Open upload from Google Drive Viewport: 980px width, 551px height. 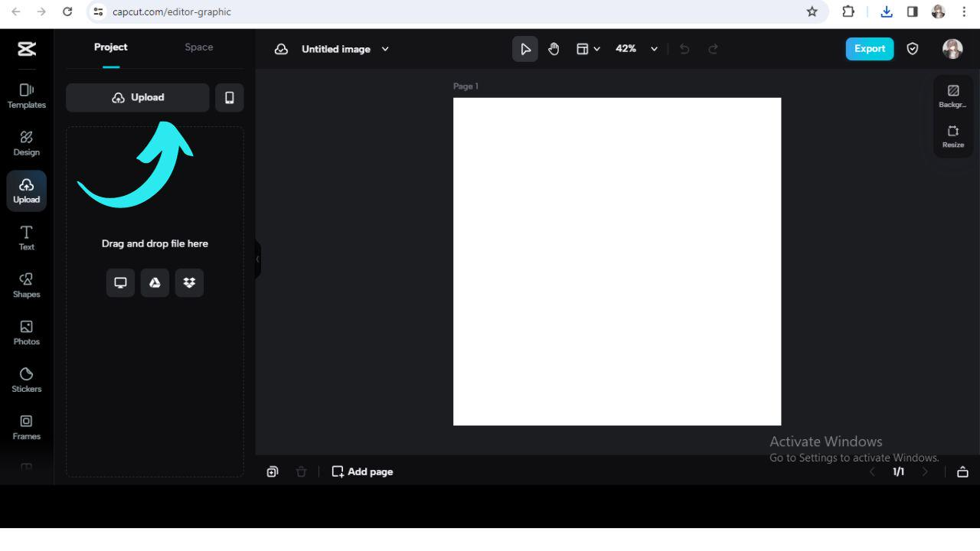[x=155, y=282]
